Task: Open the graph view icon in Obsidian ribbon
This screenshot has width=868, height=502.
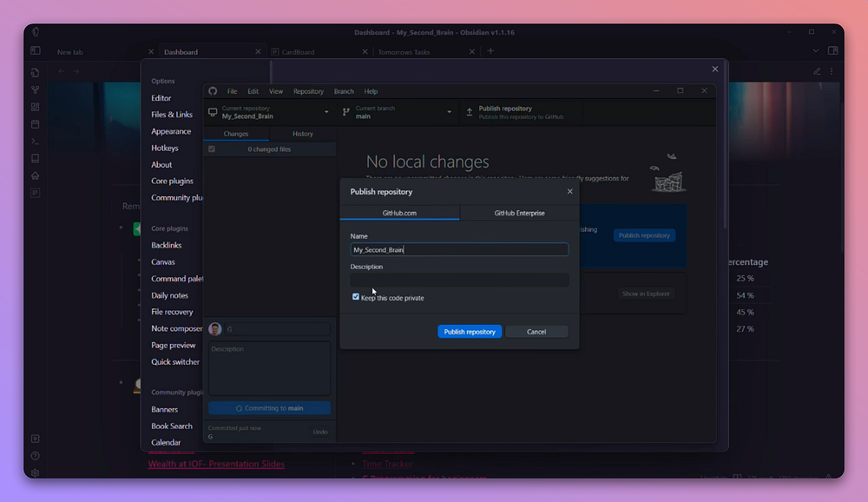Action: [x=36, y=89]
